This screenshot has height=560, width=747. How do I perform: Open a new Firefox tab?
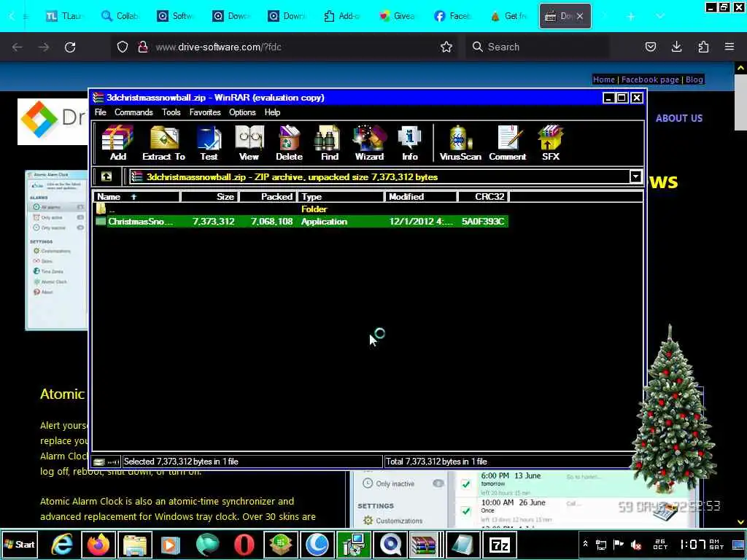click(x=631, y=16)
